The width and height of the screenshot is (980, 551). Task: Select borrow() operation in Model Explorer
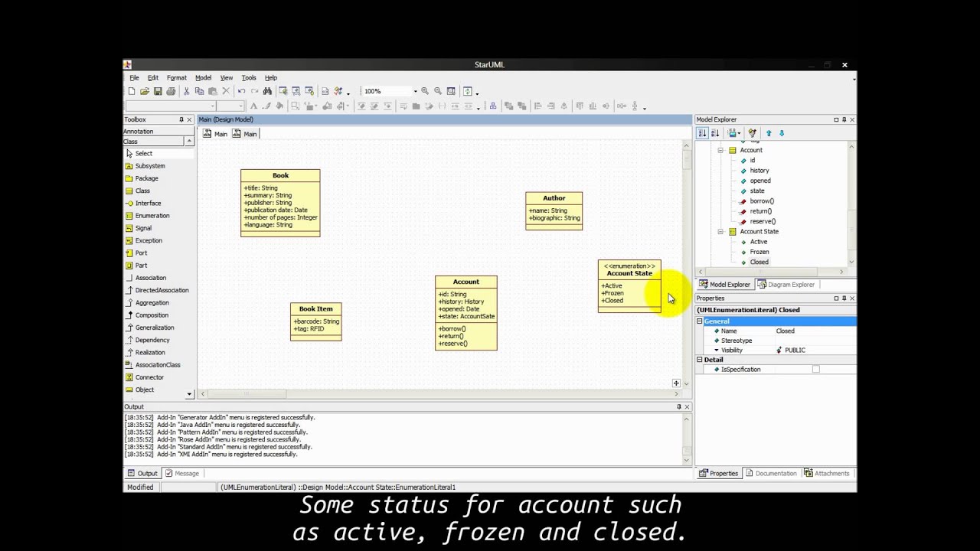click(x=761, y=201)
